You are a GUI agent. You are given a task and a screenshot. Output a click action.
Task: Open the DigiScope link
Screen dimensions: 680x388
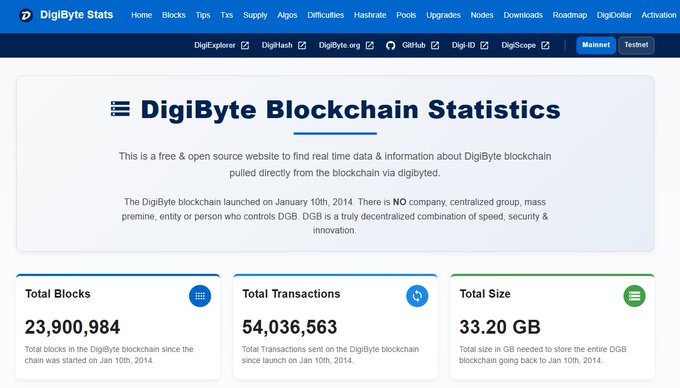(x=518, y=45)
